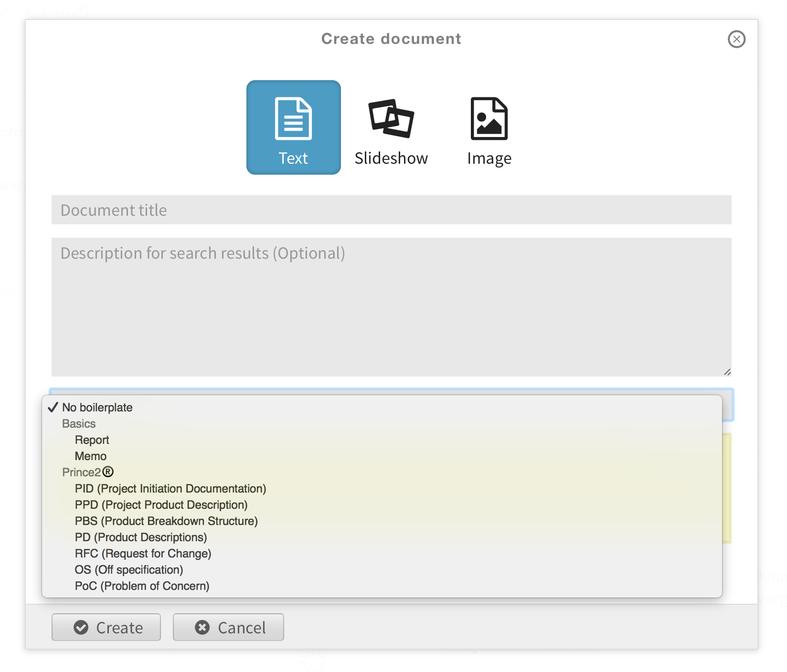Select the checked No boilerplate option
The width and height of the screenshot is (787, 672).
click(97, 408)
